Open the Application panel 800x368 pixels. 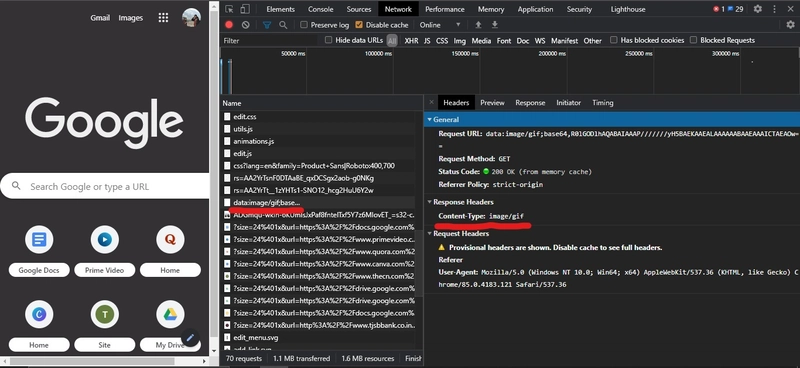click(x=535, y=9)
